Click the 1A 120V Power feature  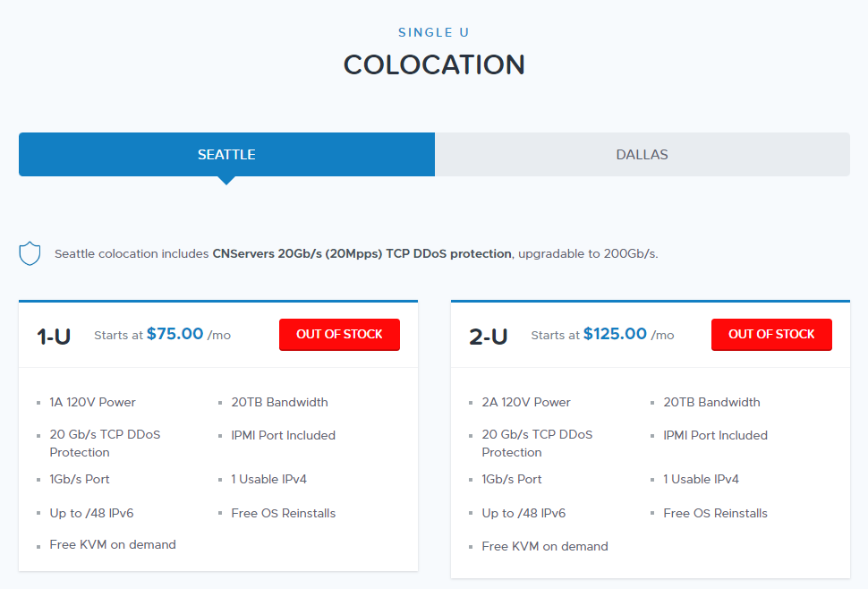pos(93,403)
